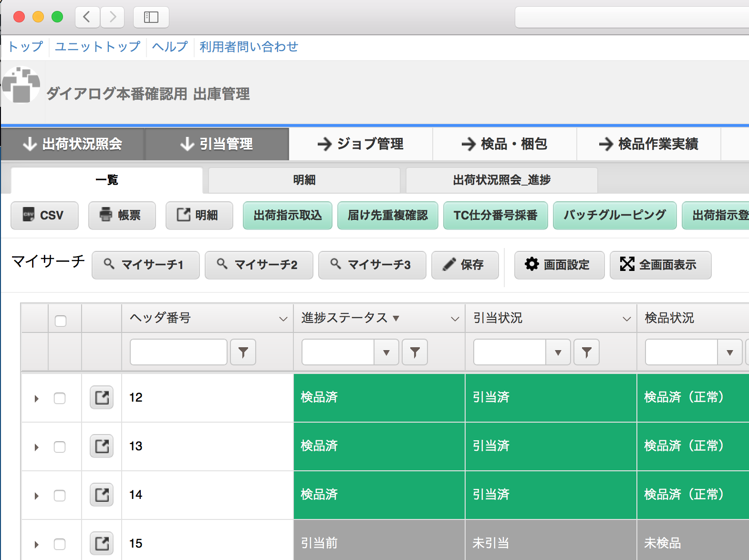Open マイサーチ2 search
749x560 pixels.
pyautogui.click(x=259, y=265)
